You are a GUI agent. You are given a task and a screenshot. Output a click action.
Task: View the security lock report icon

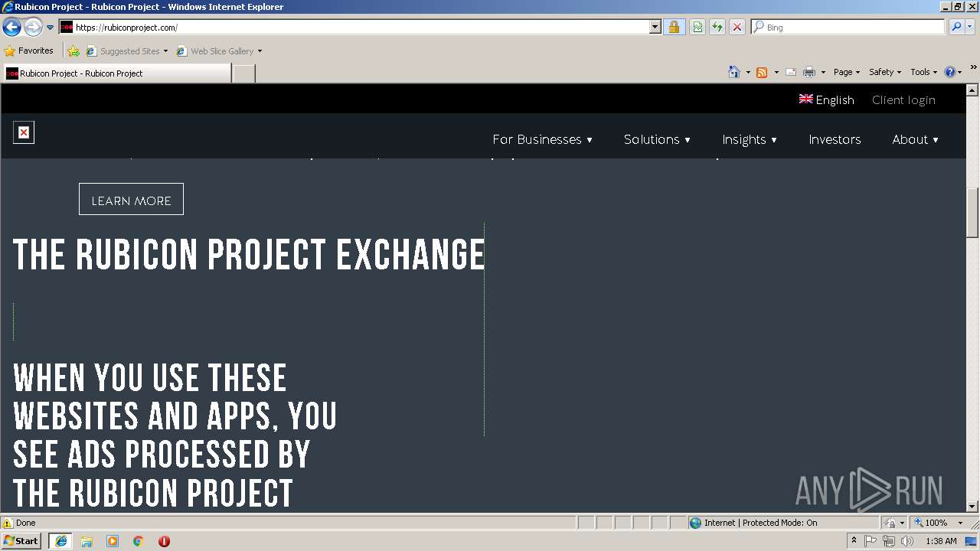click(x=674, y=27)
